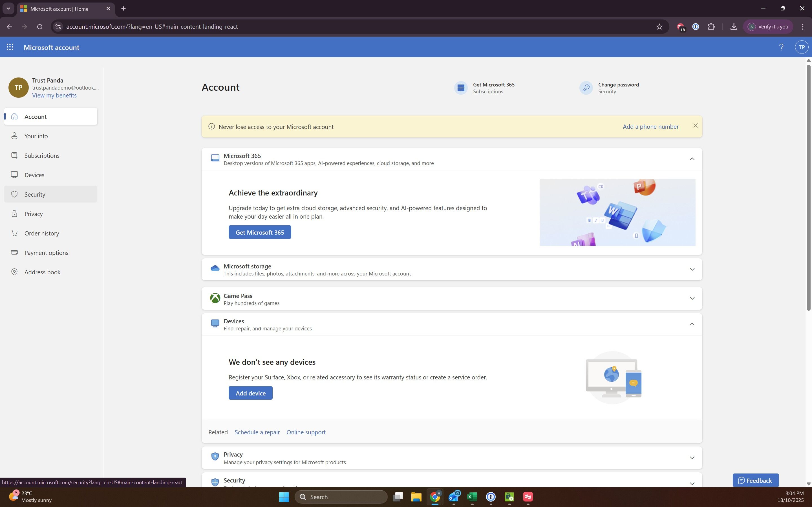Click the page vertical scrollbar
Image resolution: width=812 pixels, height=507 pixels.
808,188
